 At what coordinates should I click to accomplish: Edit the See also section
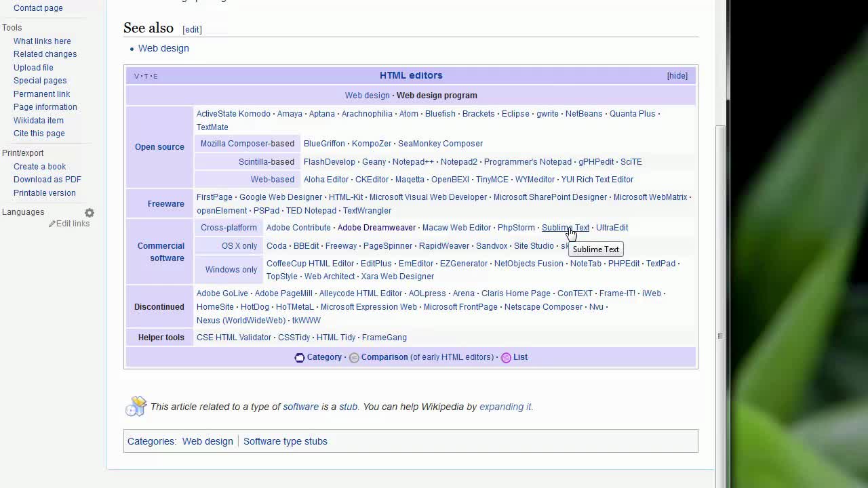[x=192, y=29]
